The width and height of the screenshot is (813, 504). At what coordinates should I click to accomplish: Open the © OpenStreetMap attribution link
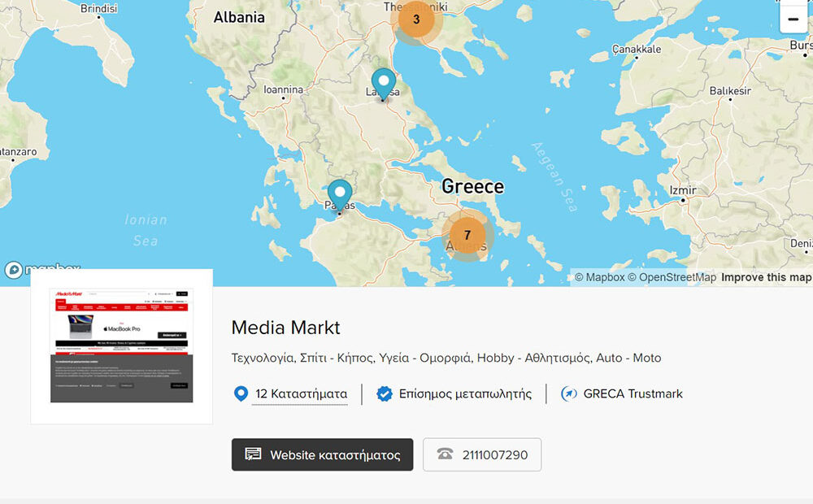click(672, 277)
